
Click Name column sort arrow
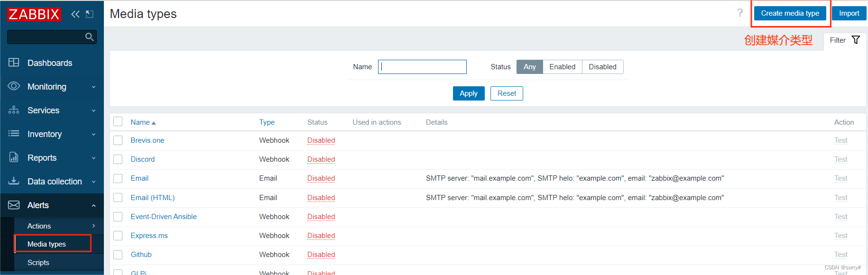pyautogui.click(x=154, y=123)
